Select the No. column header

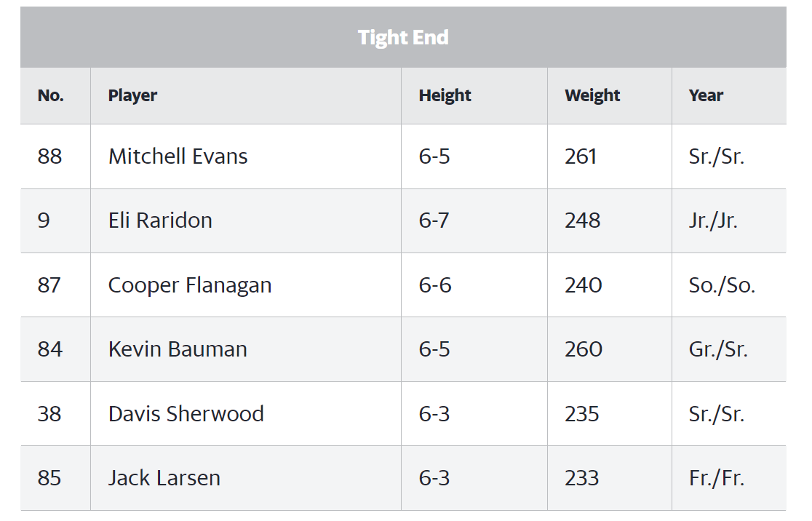[x=51, y=95]
